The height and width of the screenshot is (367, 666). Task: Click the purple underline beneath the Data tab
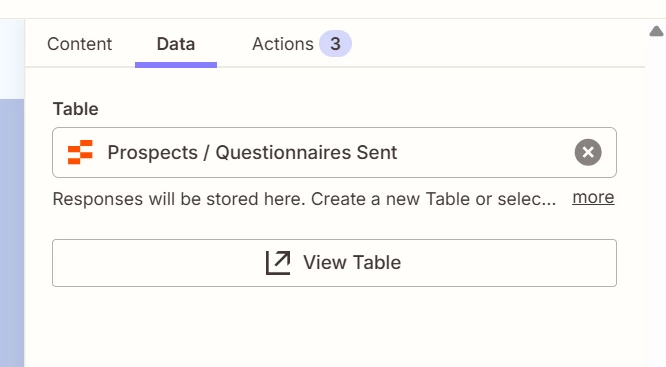pos(176,65)
